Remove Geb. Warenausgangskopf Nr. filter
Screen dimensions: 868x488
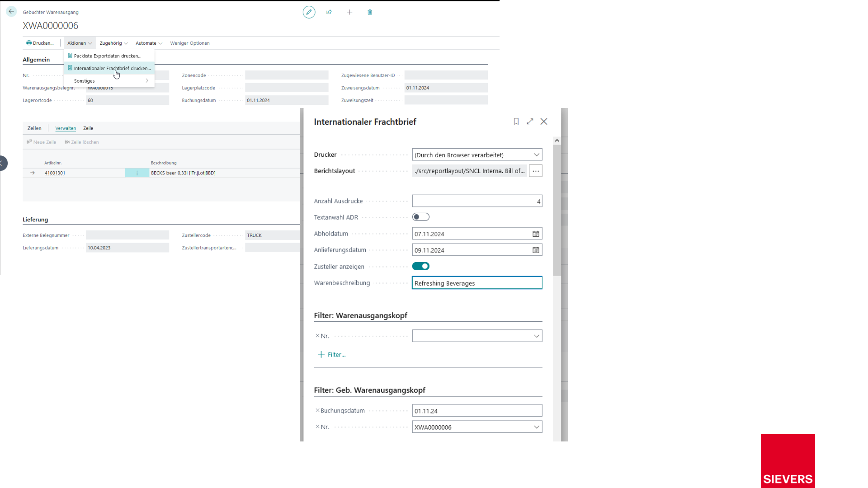click(317, 427)
